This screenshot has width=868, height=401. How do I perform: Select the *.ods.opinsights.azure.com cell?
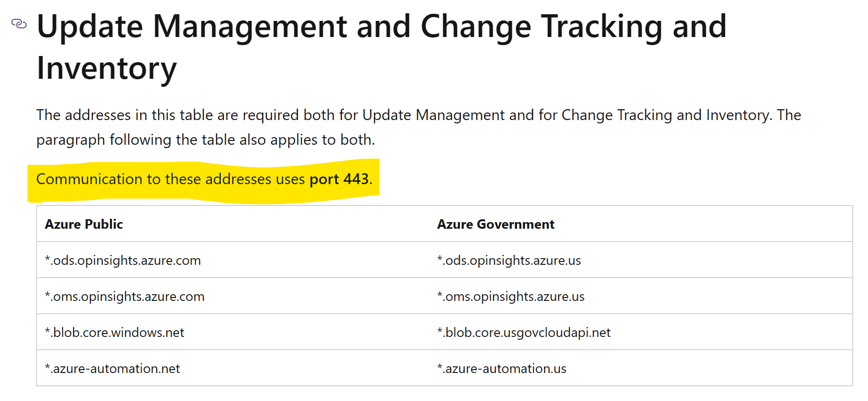233,260
